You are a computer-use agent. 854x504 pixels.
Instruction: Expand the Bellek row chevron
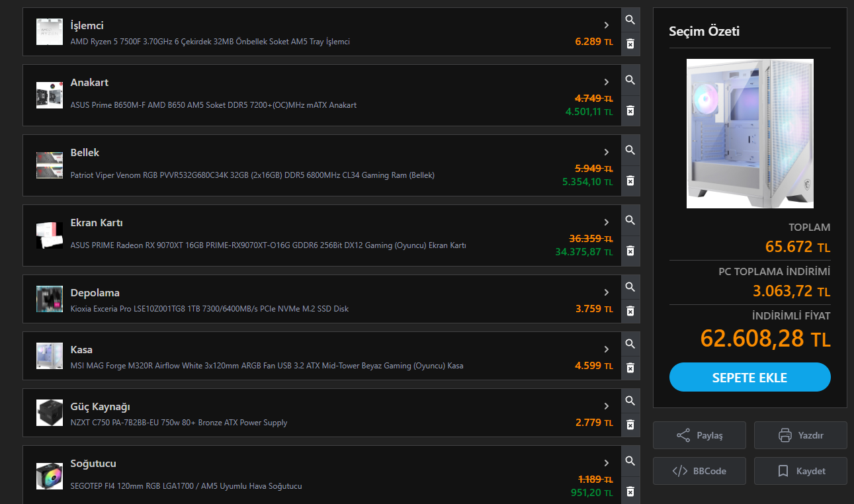click(607, 152)
